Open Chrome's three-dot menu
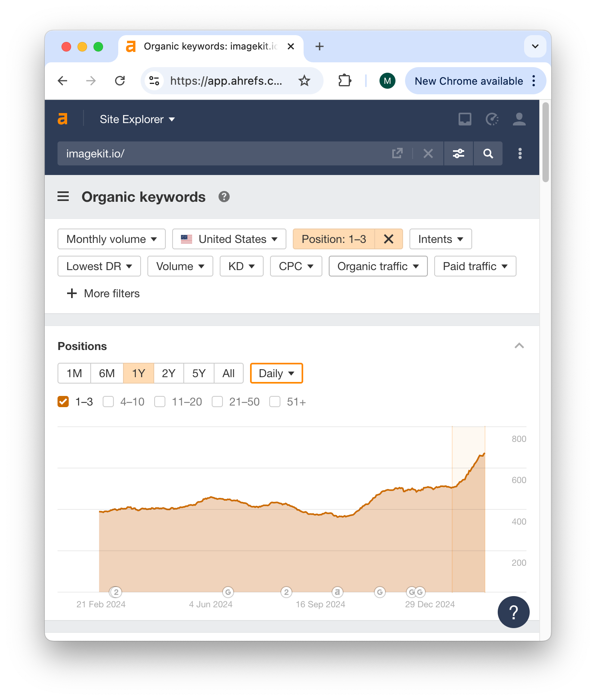Image resolution: width=596 pixels, height=700 pixels. click(x=534, y=81)
